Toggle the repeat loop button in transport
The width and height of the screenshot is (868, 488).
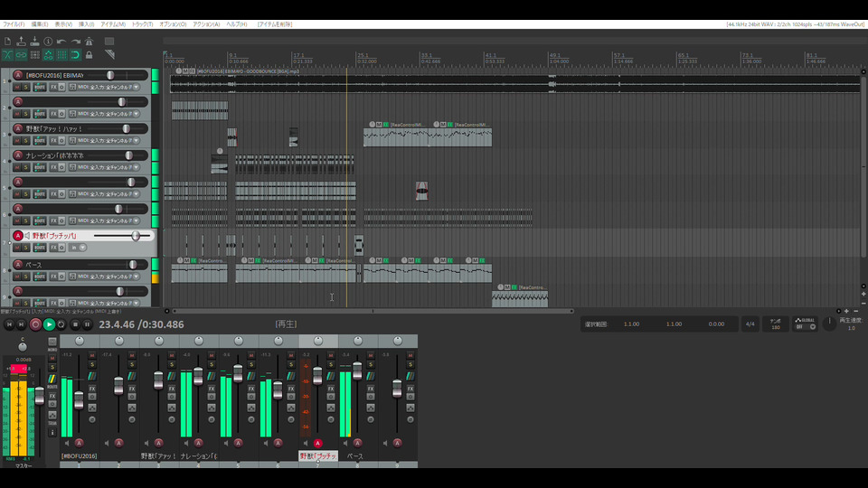coord(61,324)
